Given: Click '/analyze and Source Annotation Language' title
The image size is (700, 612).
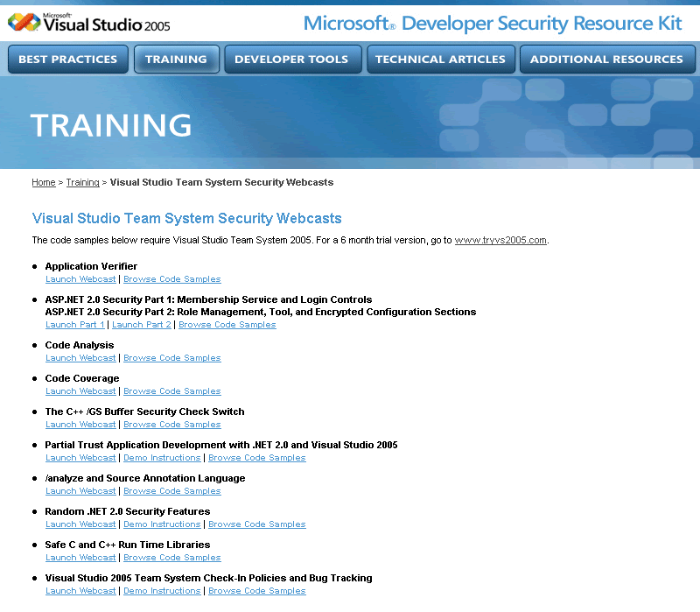Looking at the screenshot, I should click(x=145, y=478).
